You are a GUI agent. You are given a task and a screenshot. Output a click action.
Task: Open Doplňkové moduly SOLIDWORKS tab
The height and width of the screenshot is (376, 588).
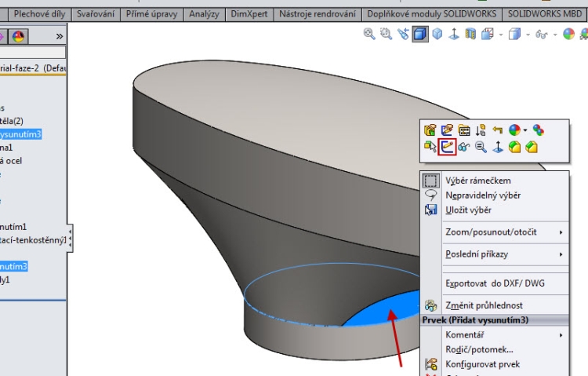click(432, 14)
